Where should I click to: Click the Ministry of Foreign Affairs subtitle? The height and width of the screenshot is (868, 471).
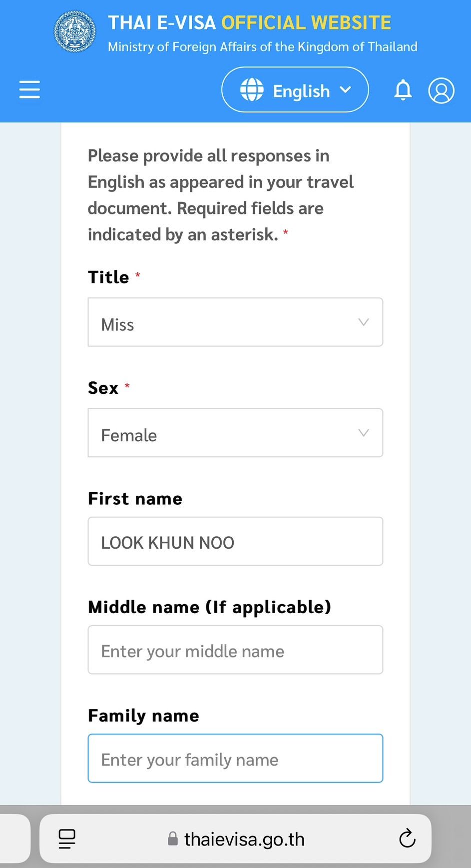pyautogui.click(x=262, y=47)
